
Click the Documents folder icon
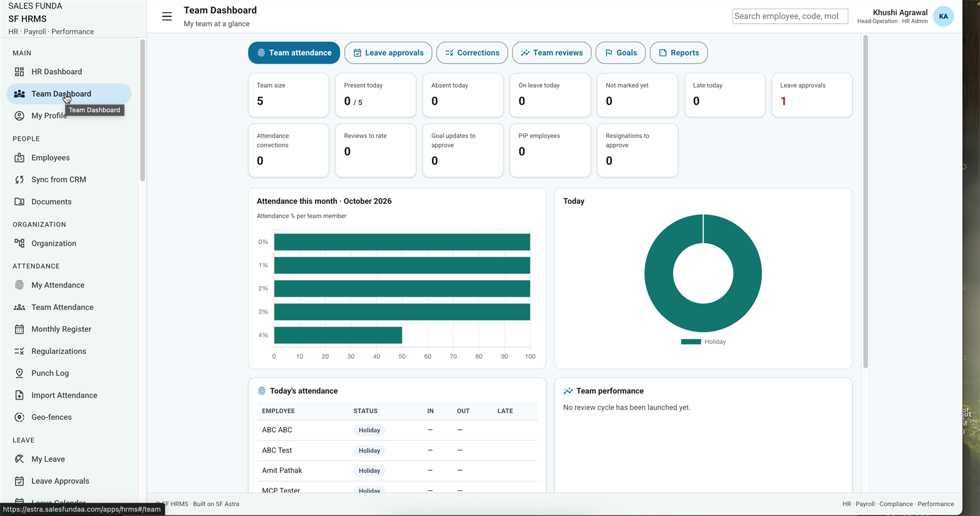[x=20, y=202]
